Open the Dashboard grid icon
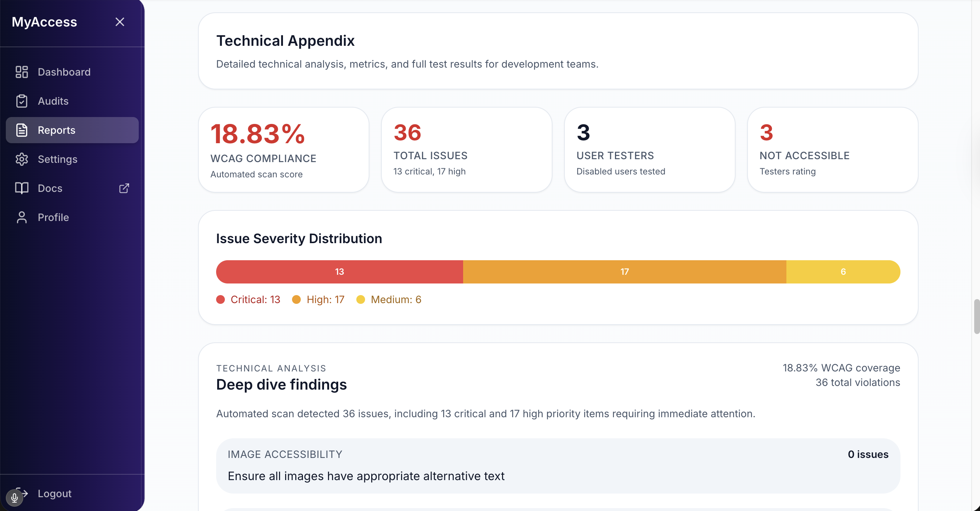The height and width of the screenshot is (511, 980). [x=21, y=72]
